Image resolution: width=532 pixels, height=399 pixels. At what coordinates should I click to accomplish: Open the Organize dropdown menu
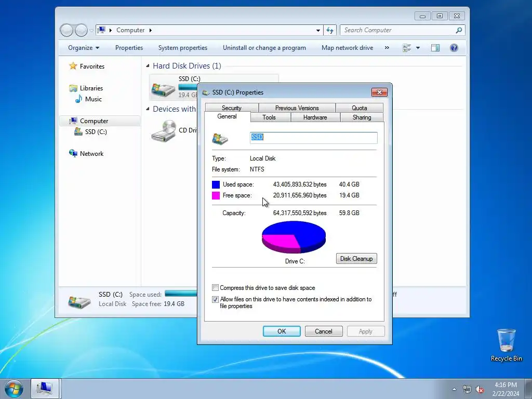[84, 48]
